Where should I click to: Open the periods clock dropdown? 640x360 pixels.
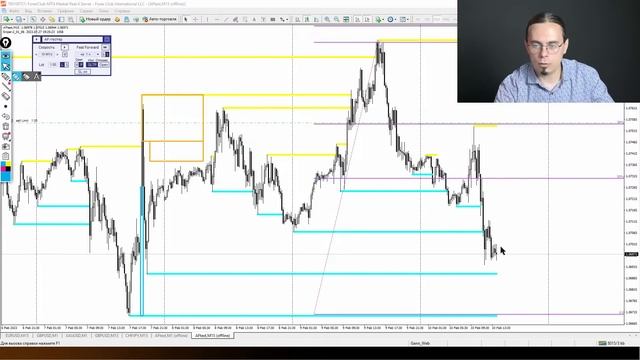pos(392,19)
